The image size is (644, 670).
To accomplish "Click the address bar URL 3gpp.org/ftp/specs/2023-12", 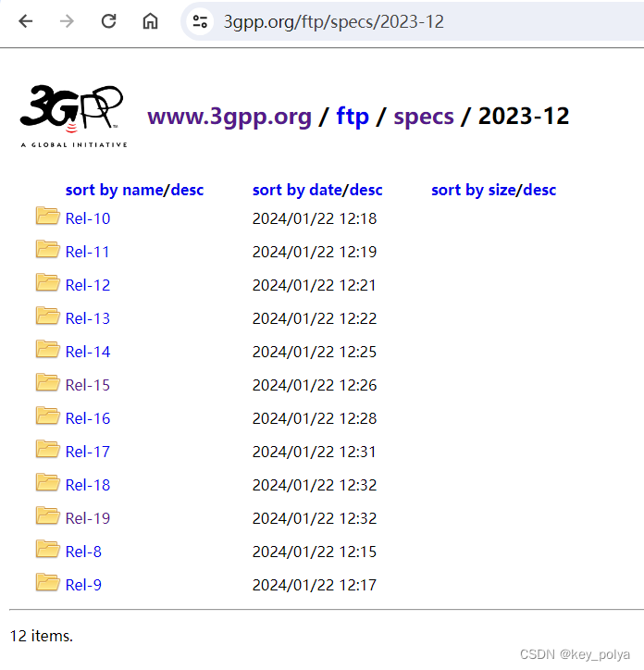I will 334,22.
